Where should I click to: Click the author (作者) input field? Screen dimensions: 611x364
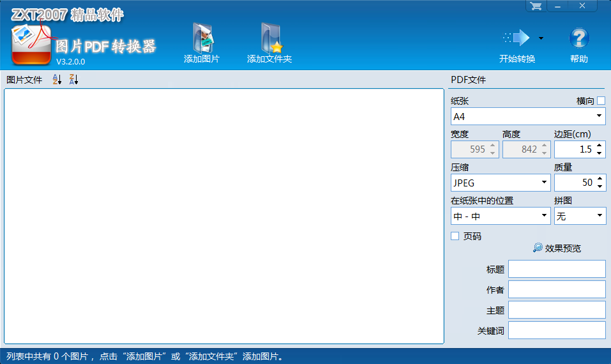pos(557,289)
